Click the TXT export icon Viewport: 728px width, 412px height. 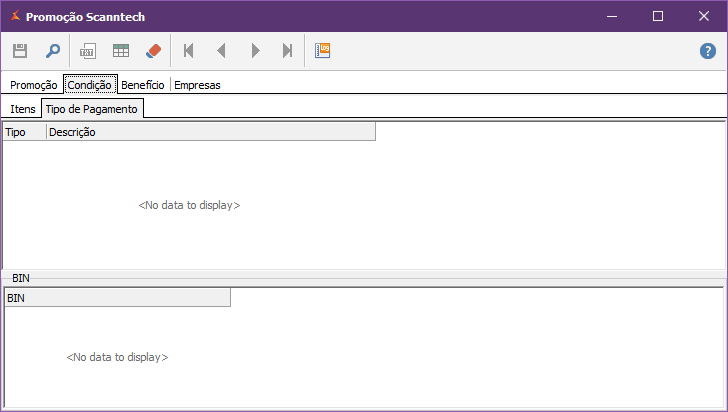tap(87, 51)
